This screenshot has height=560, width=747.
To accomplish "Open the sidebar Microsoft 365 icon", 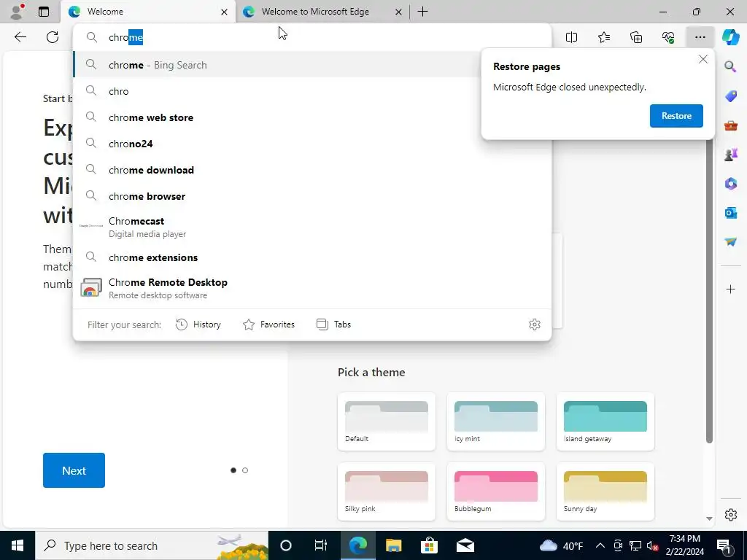I will click(730, 183).
